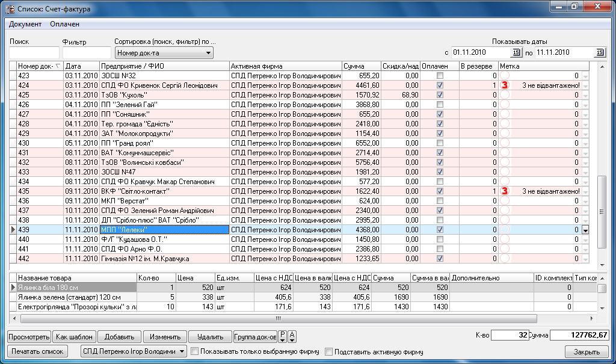Click the red label marker in row 424

coord(505,85)
